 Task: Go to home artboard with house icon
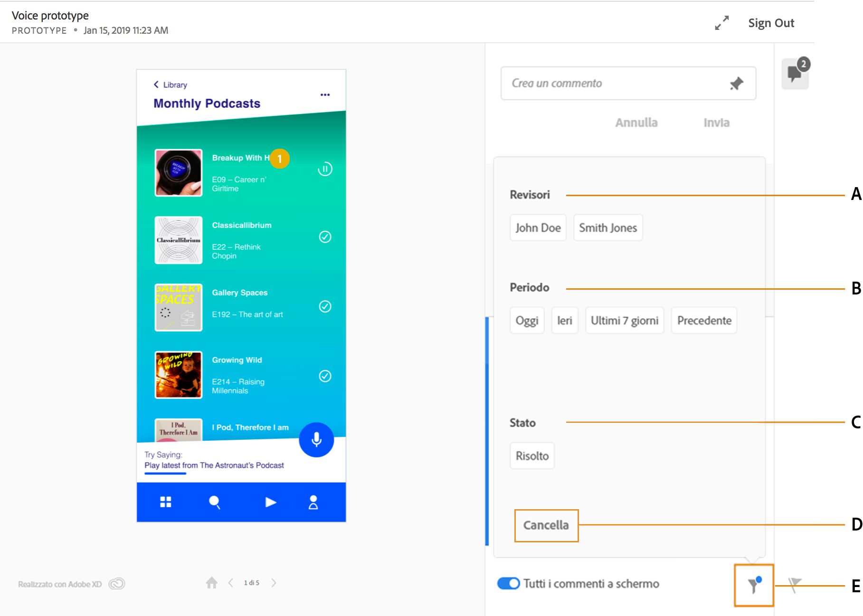point(212,583)
